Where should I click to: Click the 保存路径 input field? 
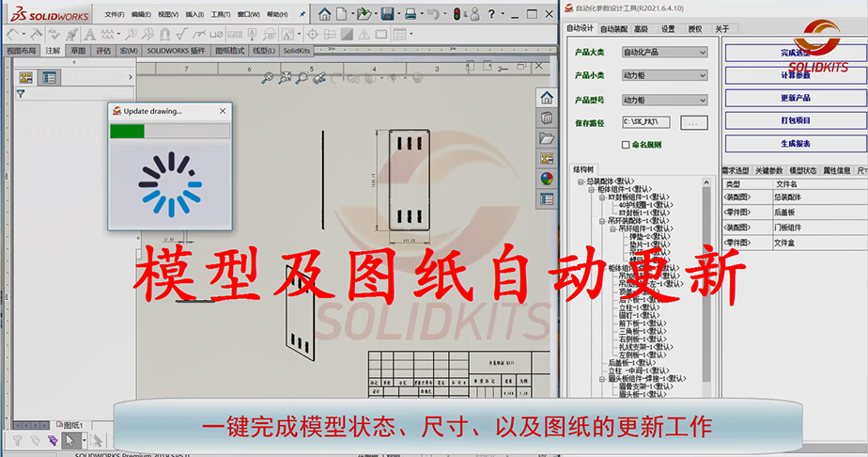[x=646, y=122]
